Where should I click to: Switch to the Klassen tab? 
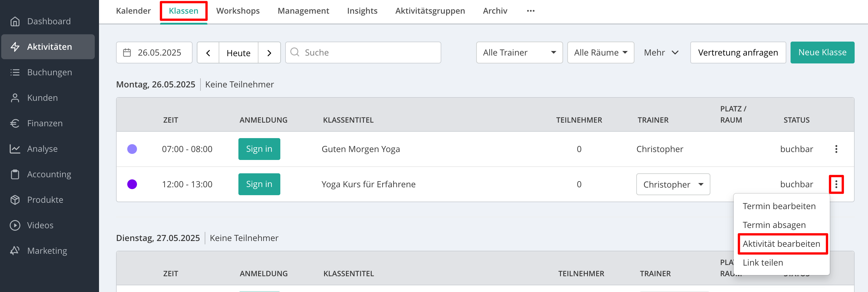(183, 11)
